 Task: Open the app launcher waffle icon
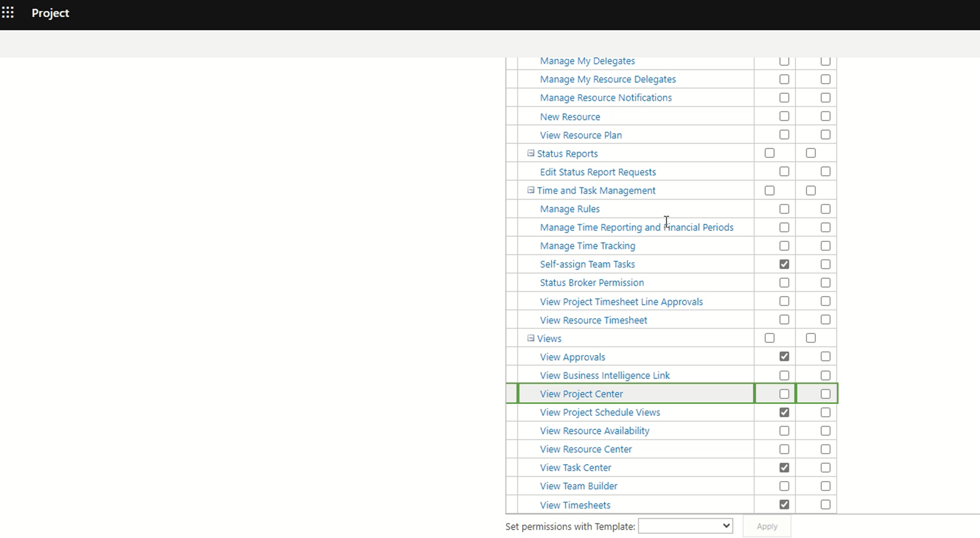tap(8, 13)
